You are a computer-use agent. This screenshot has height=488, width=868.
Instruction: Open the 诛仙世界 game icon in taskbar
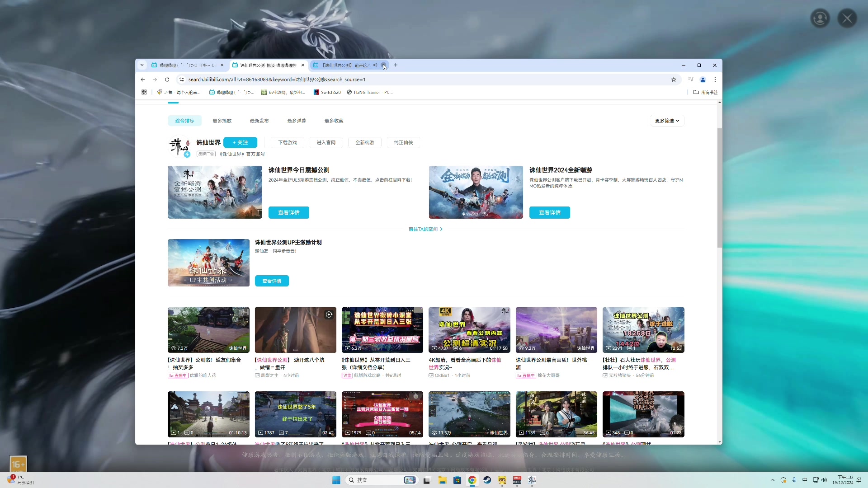point(532,480)
